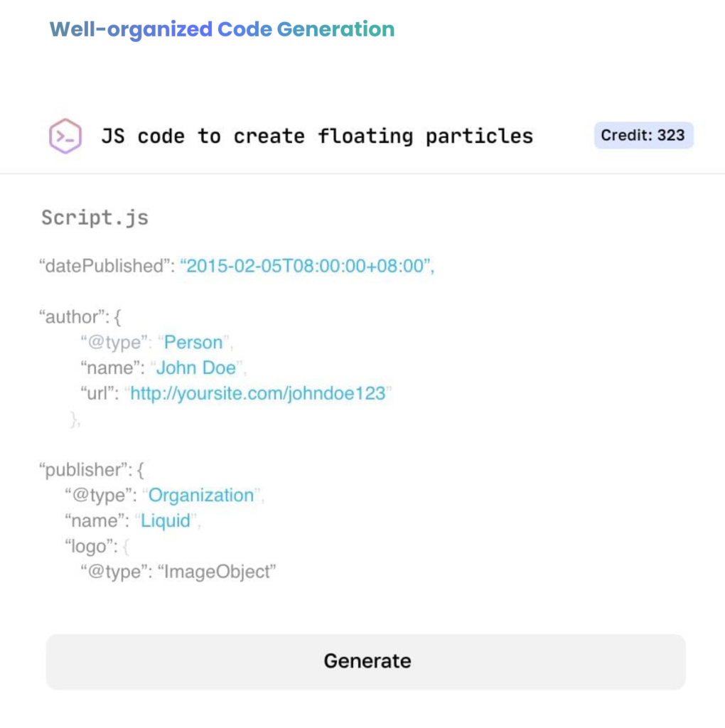This screenshot has height=728, width=725.
Task: Click the 'Well-organized Code Generation' heading
Action: (x=222, y=30)
